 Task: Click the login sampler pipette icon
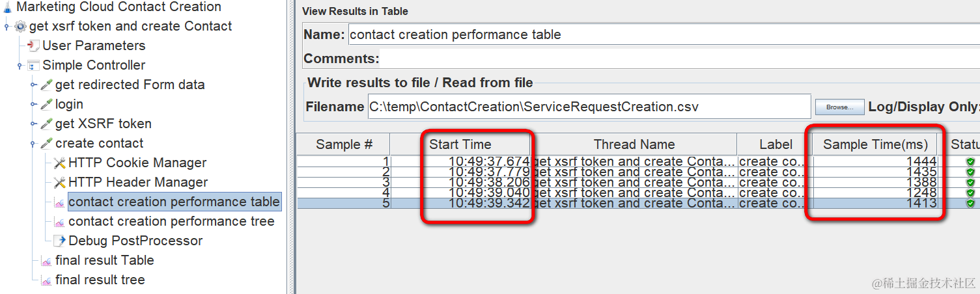(x=46, y=104)
